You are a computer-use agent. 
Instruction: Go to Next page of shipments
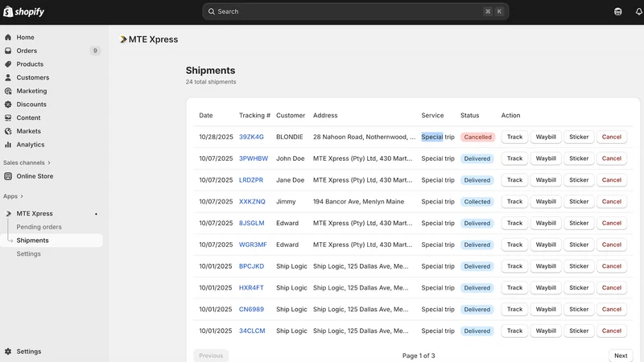point(621,356)
